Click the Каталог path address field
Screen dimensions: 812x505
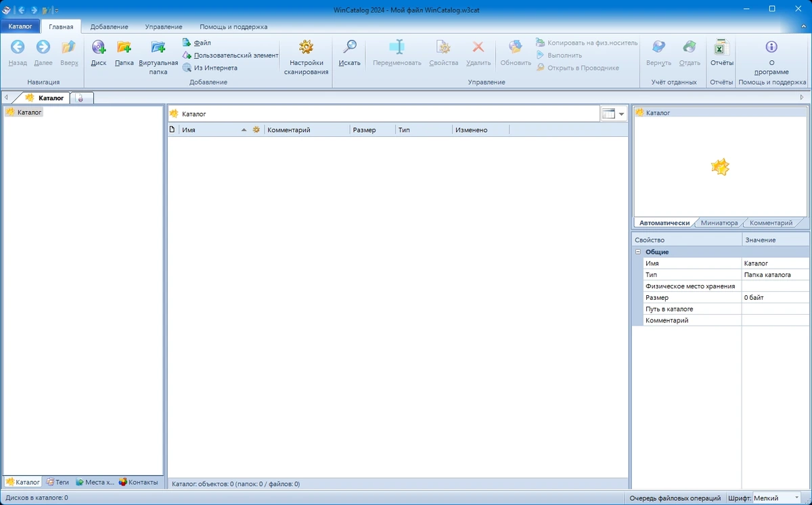tap(384, 114)
